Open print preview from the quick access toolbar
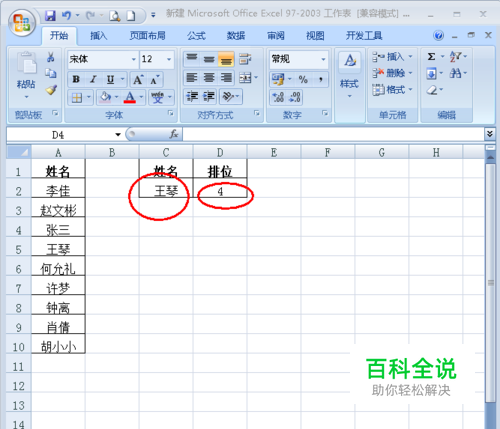 pyautogui.click(x=115, y=16)
